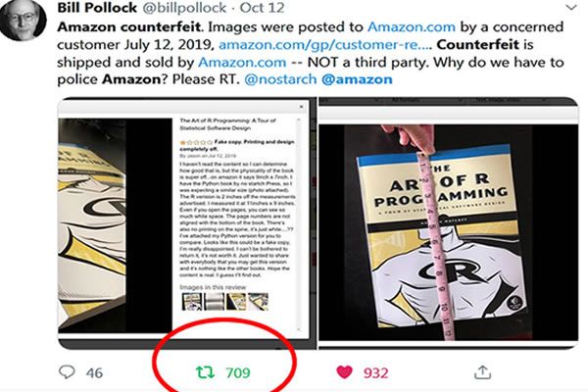Open the first Amazon.com link in tweet
The width and height of the screenshot is (588, 392).
pos(411,27)
